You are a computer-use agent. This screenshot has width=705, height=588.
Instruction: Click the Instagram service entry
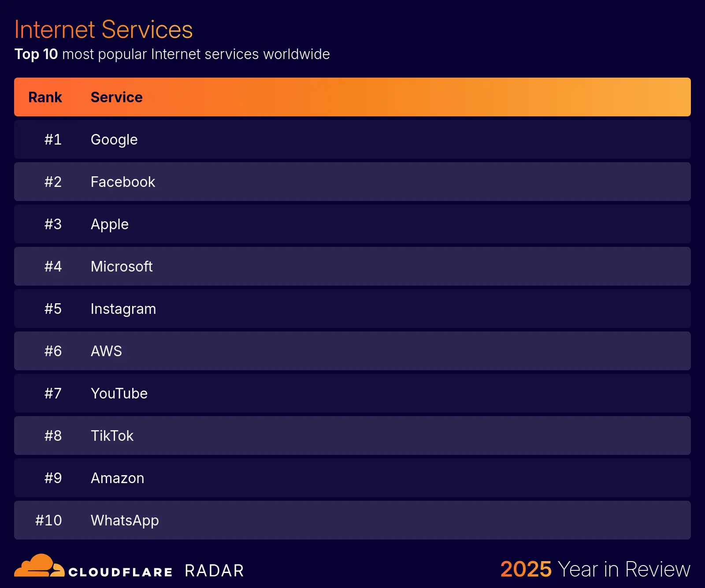123,309
